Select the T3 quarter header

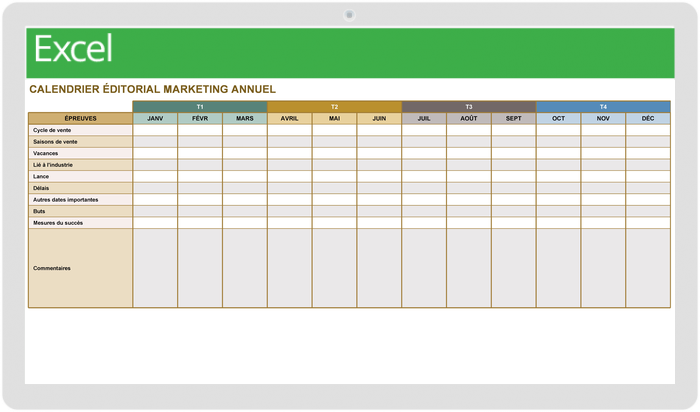click(x=469, y=107)
